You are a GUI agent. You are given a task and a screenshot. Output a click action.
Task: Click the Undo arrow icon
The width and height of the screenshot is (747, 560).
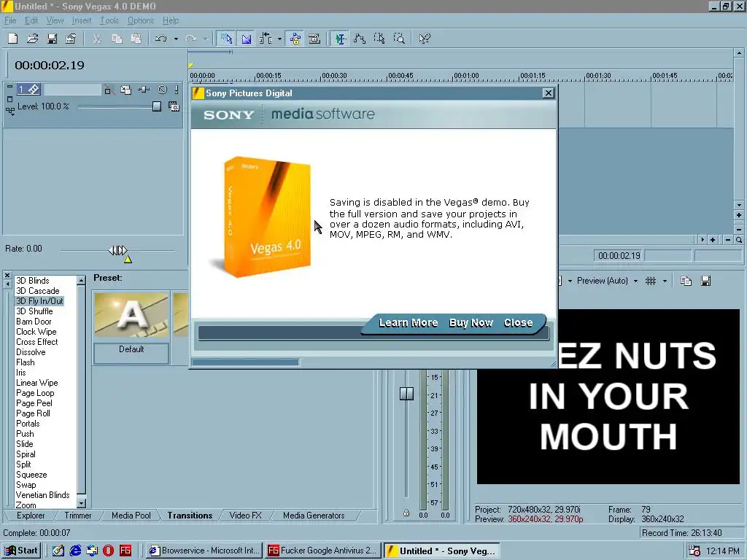161,39
